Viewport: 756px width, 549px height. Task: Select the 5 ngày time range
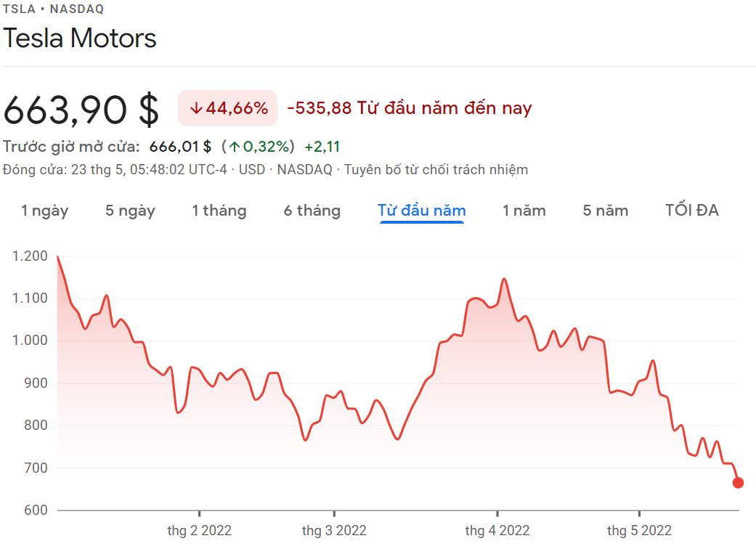pyautogui.click(x=130, y=211)
